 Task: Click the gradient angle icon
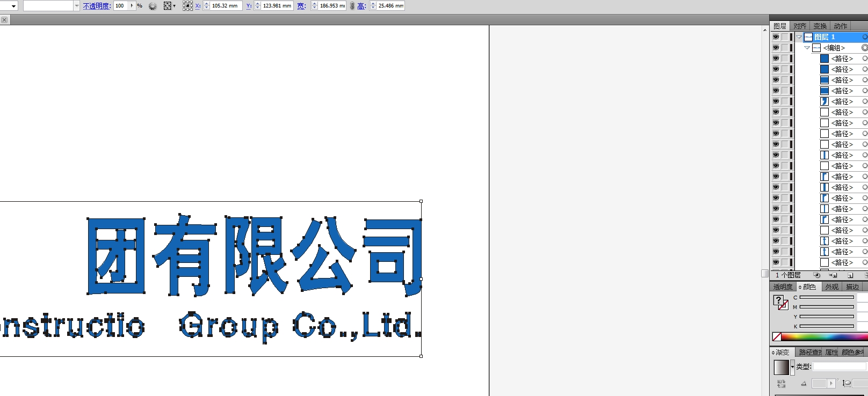point(804,384)
